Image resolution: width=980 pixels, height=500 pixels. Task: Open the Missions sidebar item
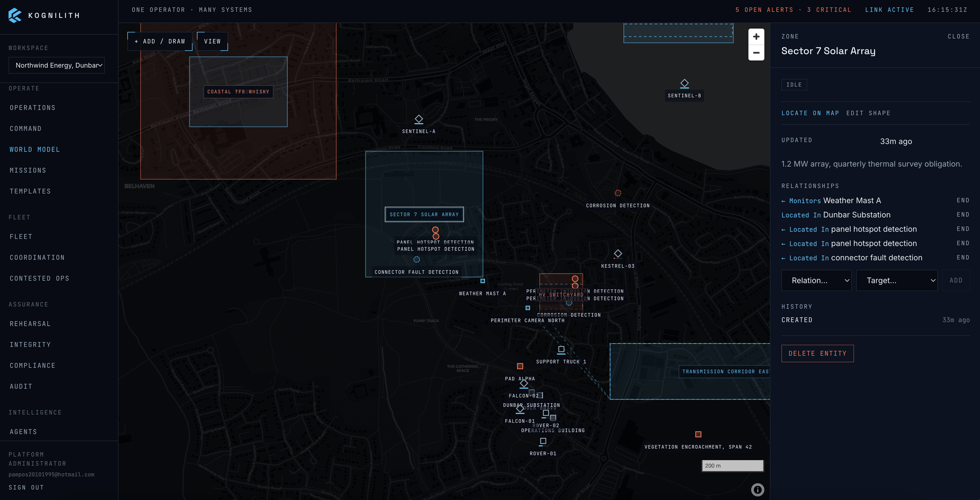[28, 170]
